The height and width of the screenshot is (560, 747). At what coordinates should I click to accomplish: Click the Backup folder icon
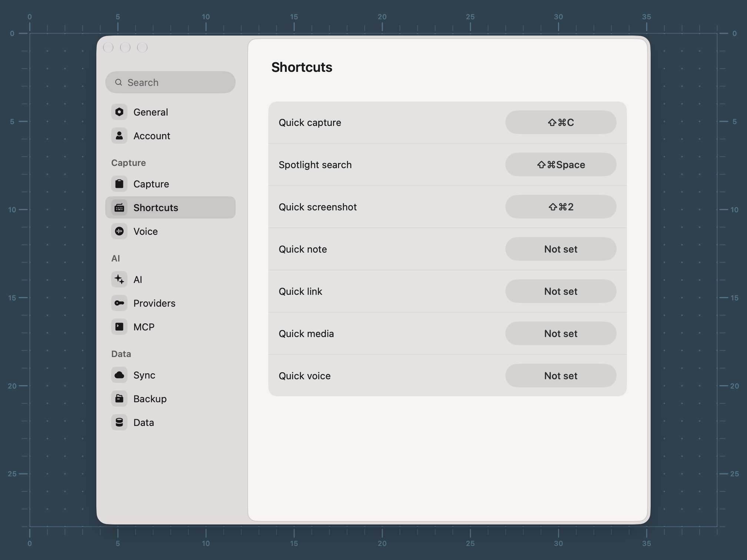coord(119,399)
